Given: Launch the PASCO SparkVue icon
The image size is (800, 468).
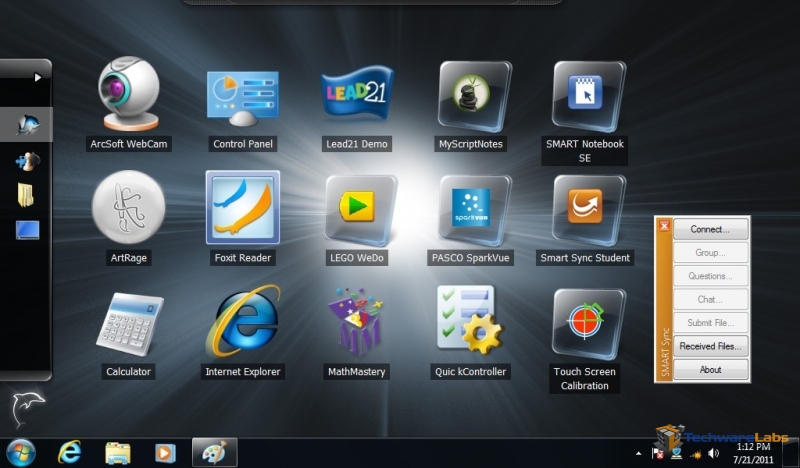Looking at the screenshot, I should pyautogui.click(x=474, y=209).
